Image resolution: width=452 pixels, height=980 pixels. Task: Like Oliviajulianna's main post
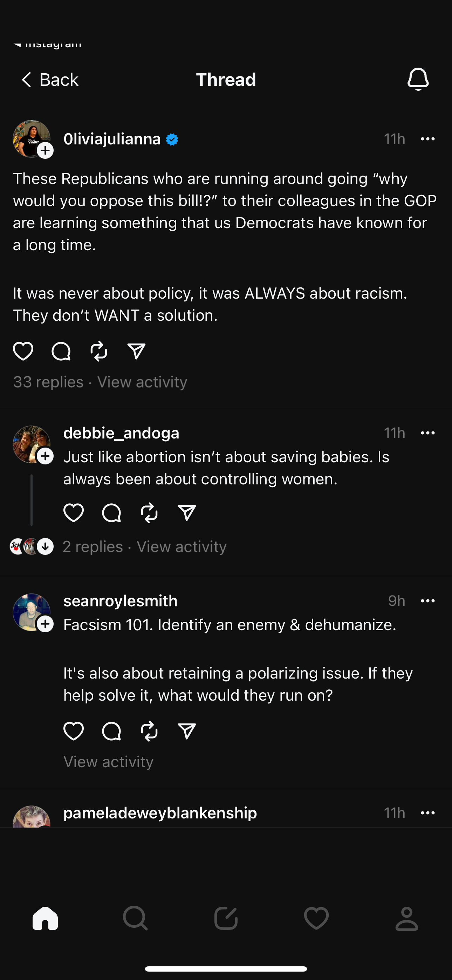(x=23, y=351)
